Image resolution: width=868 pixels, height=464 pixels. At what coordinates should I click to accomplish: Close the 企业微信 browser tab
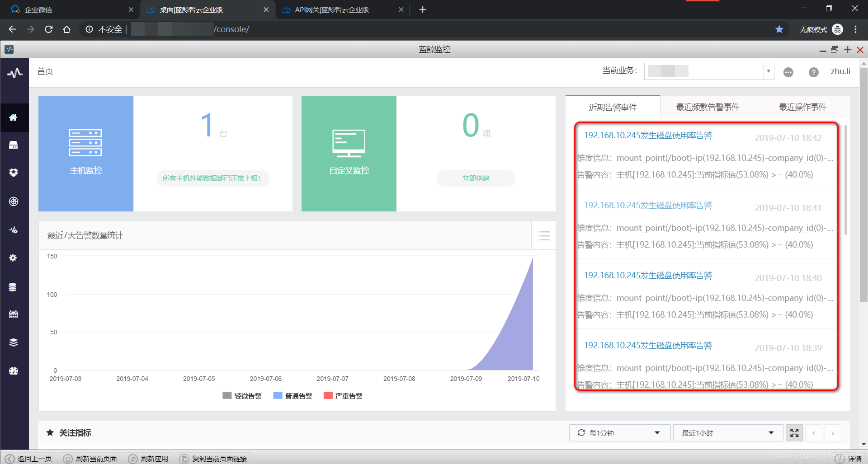point(131,9)
